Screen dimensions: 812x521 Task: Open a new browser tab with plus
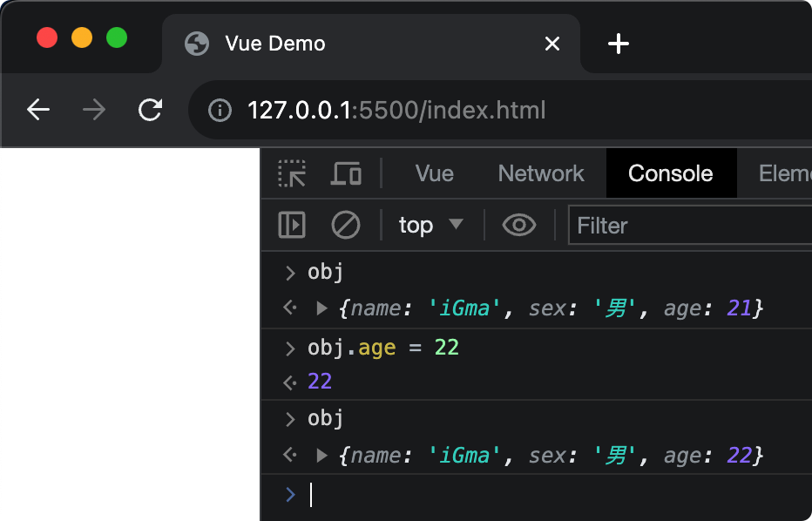(x=618, y=44)
